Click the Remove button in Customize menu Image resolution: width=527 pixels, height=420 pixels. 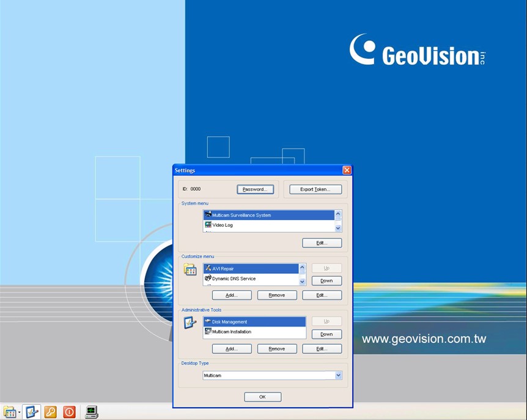(277, 295)
